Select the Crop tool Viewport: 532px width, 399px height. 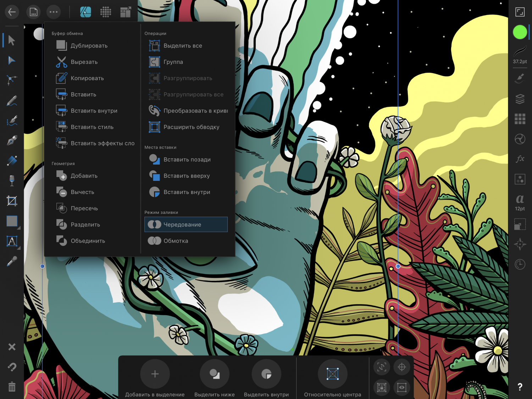pyautogui.click(x=12, y=201)
